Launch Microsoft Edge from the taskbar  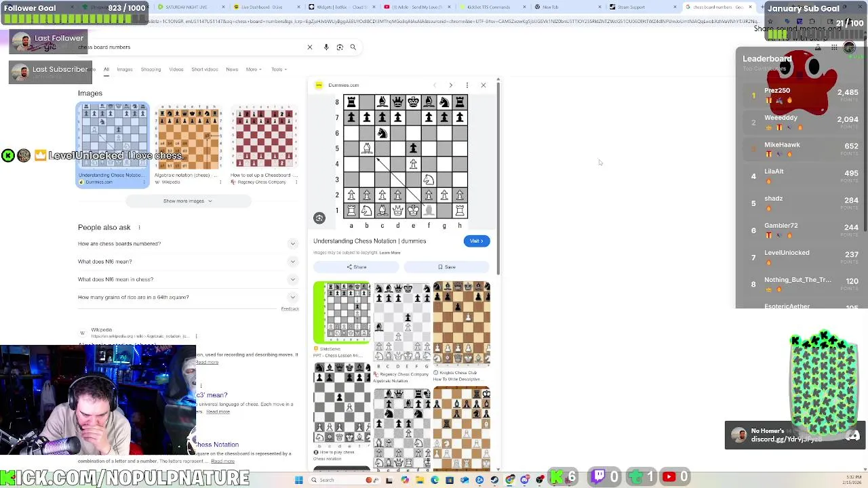[x=435, y=480]
